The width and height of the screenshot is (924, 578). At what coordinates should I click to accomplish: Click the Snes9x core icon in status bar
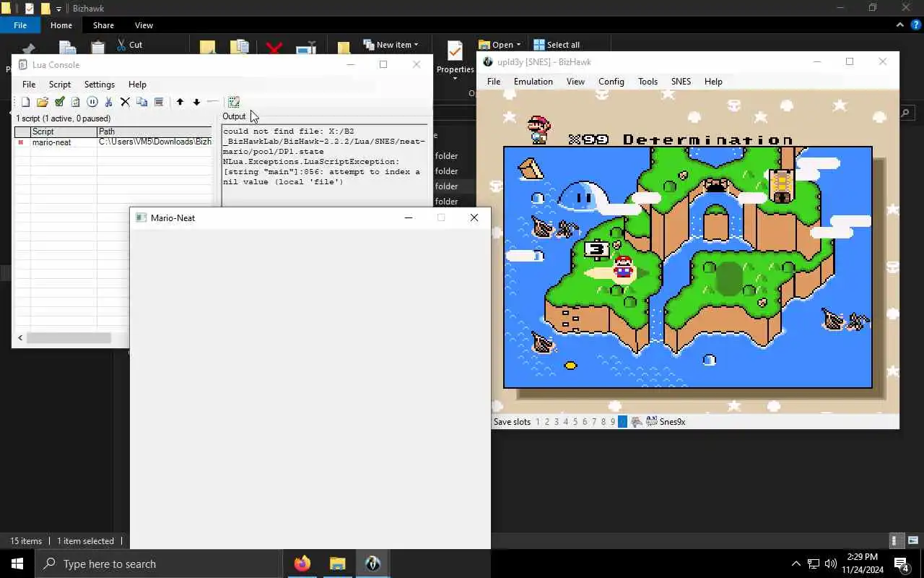(x=652, y=422)
